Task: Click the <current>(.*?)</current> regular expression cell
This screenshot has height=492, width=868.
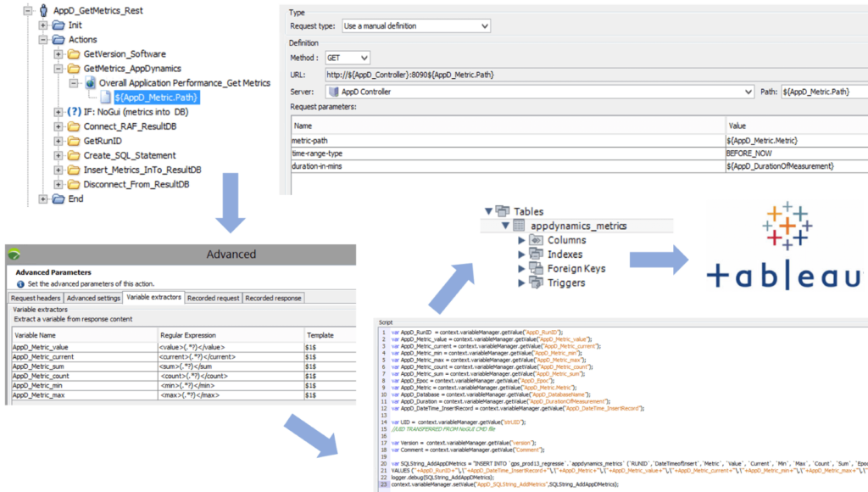Action: point(231,357)
